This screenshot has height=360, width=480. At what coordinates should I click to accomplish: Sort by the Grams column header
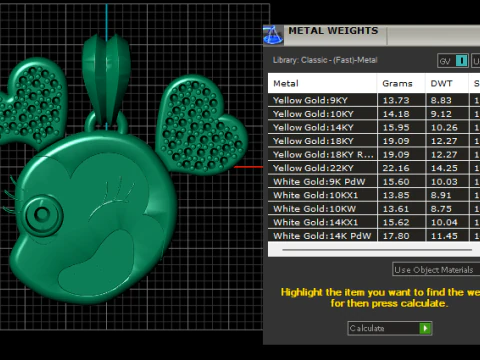[x=401, y=83]
